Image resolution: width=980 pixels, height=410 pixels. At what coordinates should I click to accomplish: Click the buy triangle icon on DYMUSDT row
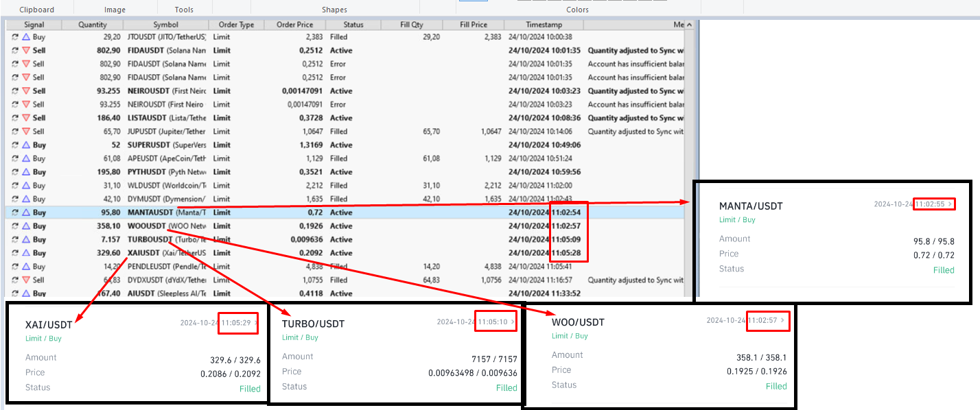26,199
